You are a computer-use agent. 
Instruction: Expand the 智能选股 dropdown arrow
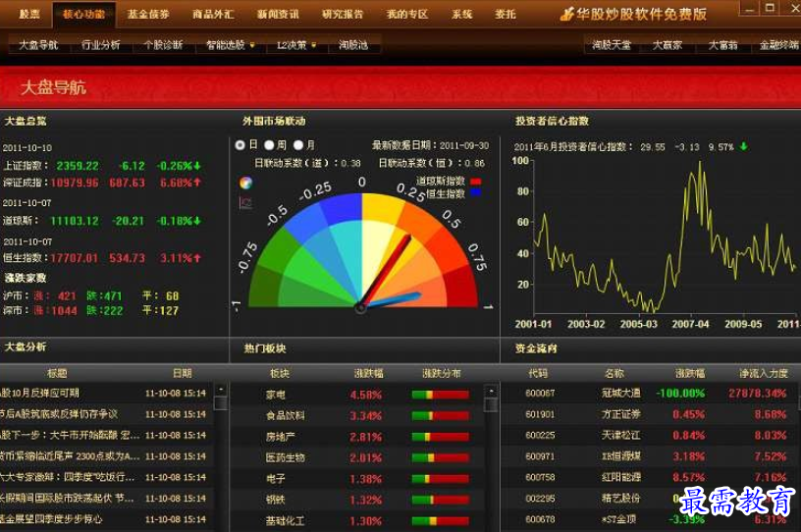[x=252, y=45]
